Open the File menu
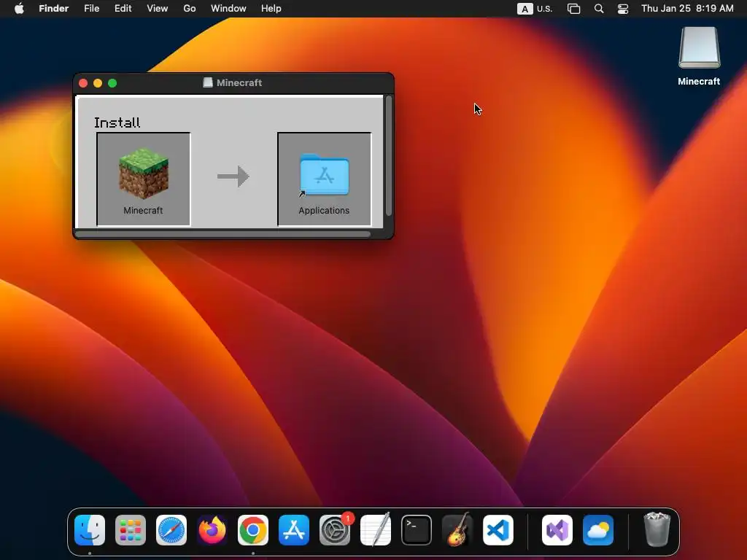This screenshot has width=747, height=560. click(91, 9)
